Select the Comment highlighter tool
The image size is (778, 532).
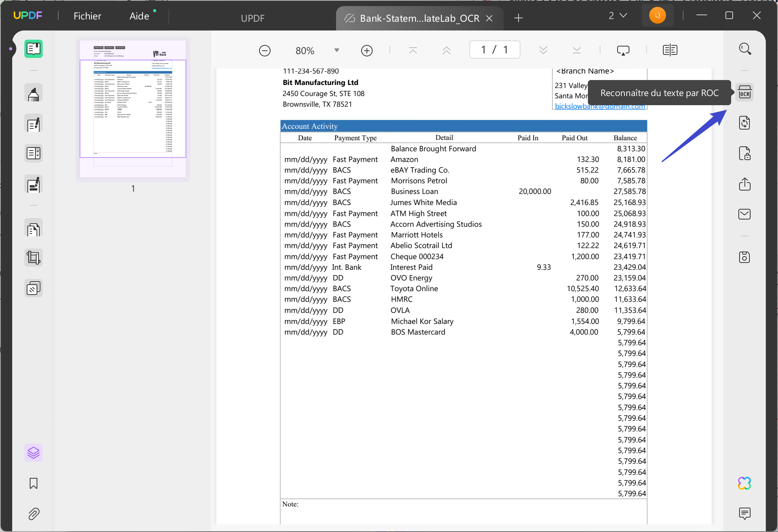click(x=34, y=93)
